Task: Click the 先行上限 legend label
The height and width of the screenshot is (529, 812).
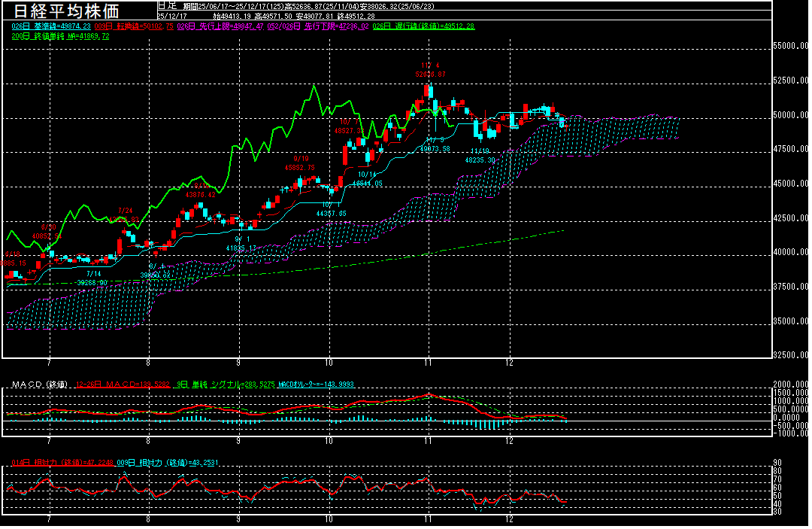Action: click(x=219, y=26)
